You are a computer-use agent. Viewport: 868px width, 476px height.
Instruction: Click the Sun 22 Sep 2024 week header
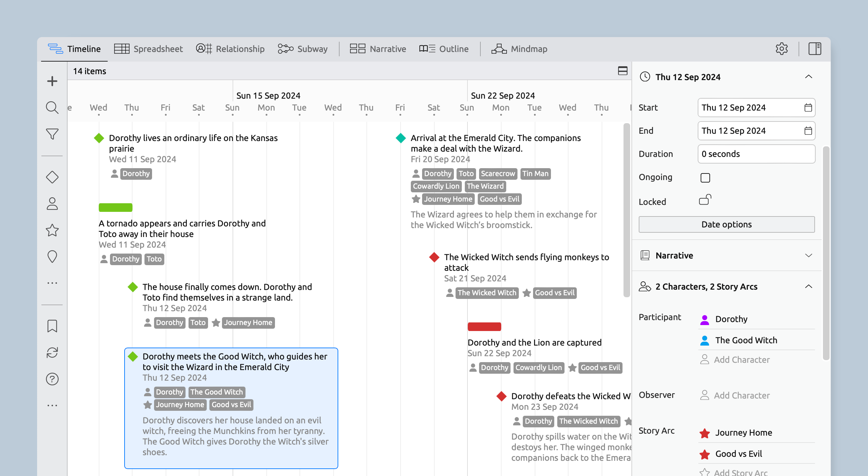click(x=502, y=96)
